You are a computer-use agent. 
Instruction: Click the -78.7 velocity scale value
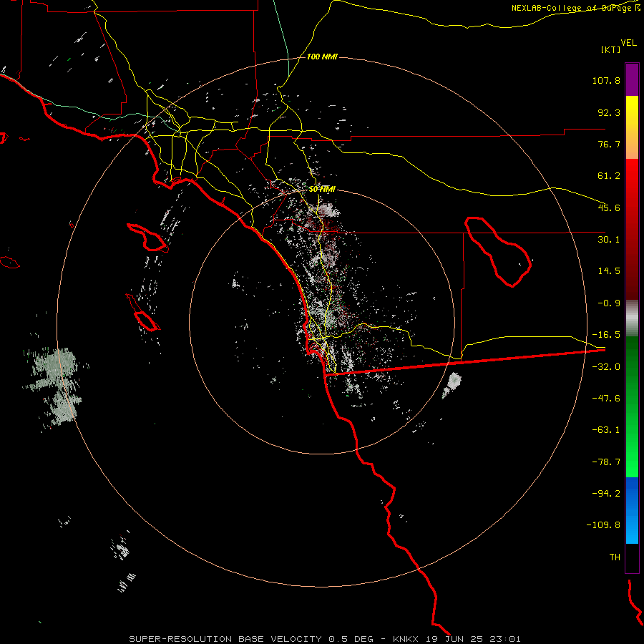606,462
